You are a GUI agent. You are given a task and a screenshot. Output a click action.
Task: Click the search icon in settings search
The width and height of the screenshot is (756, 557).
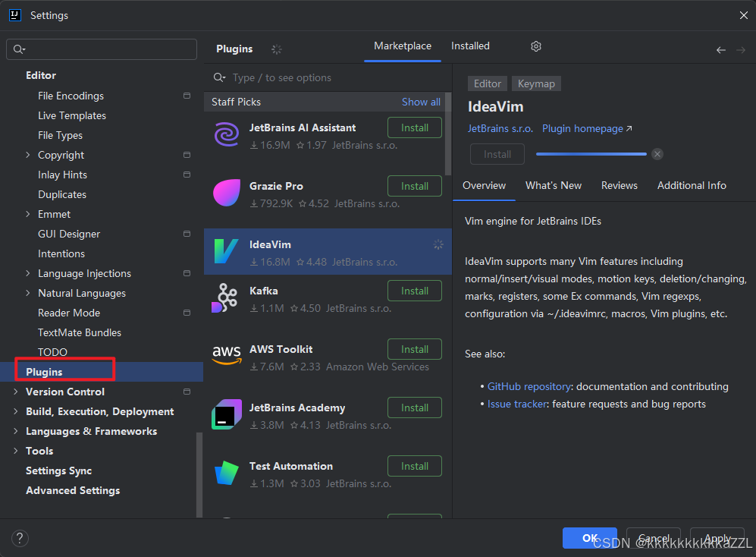19,49
